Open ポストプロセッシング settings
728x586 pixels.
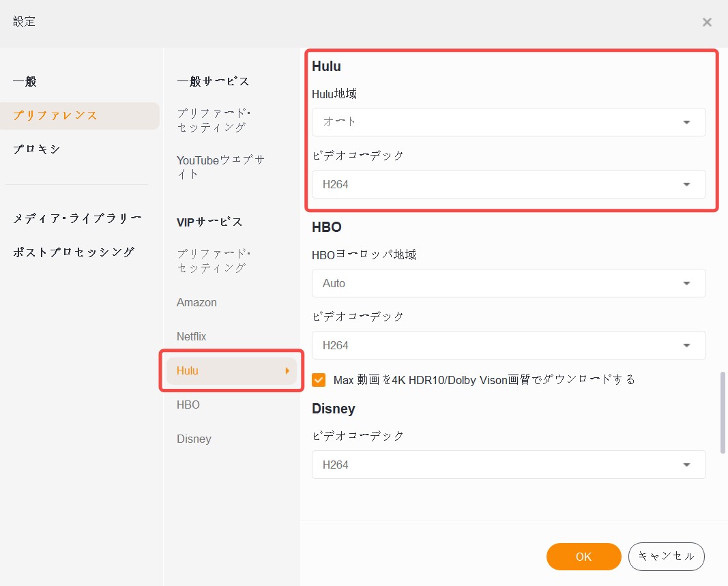pos(74,252)
